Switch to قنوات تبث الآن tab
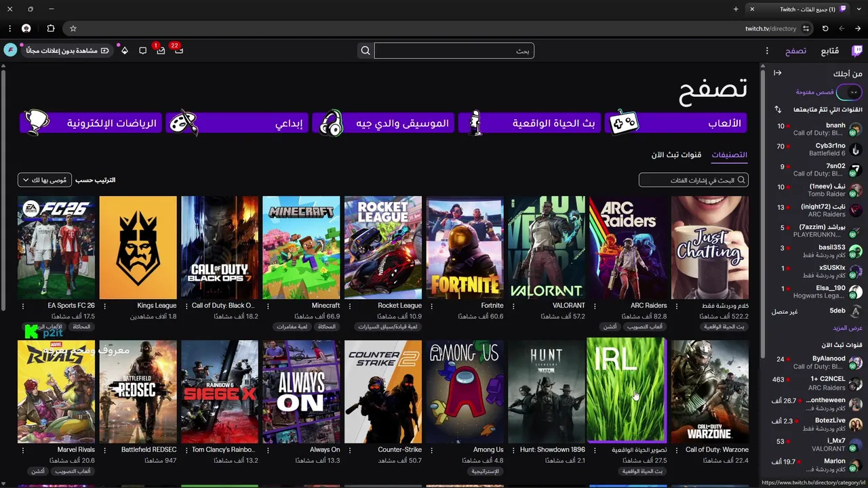868x488 pixels. [676, 155]
